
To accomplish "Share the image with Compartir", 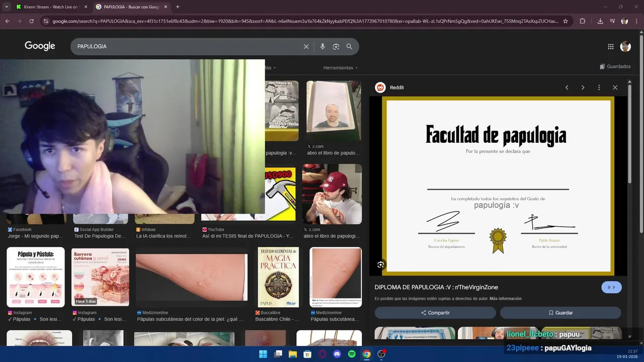I will click(x=435, y=313).
